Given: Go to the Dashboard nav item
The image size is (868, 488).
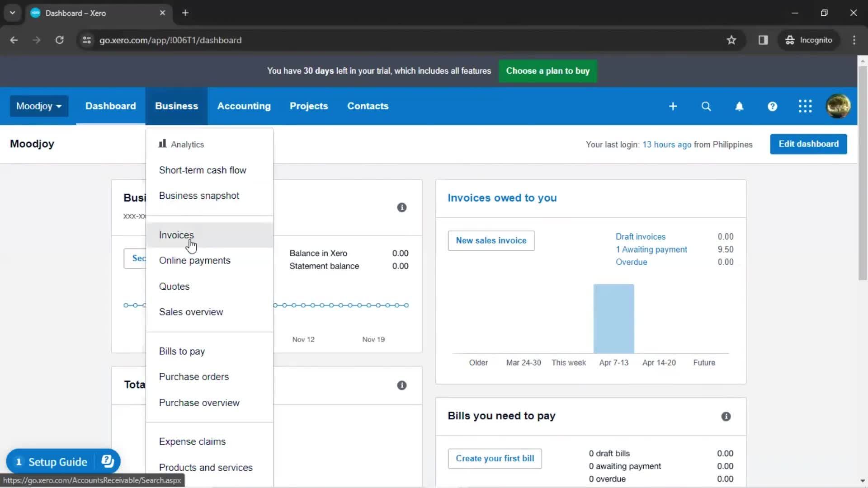Looking at the screenshot, I should (x=111, y=106).
